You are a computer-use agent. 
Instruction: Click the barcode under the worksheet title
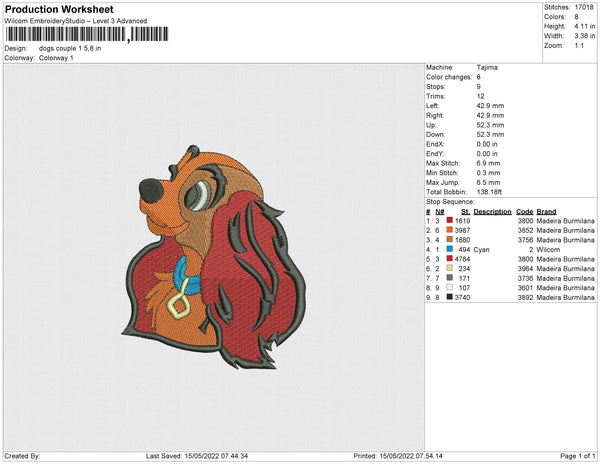(86, 34)
